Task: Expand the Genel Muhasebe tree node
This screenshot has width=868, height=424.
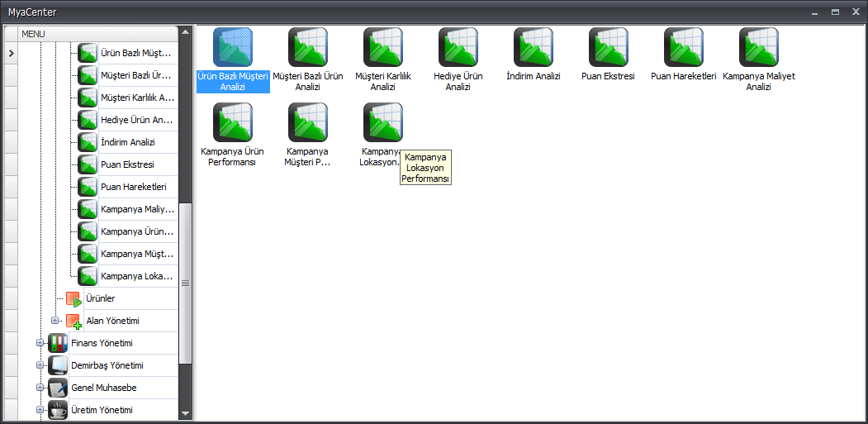Action: pos(40,387)
